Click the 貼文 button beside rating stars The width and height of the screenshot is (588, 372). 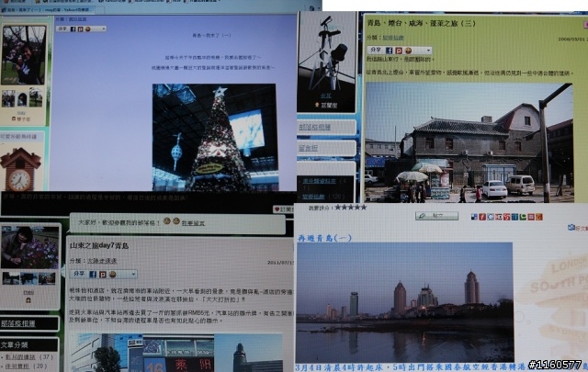[437, 216]
